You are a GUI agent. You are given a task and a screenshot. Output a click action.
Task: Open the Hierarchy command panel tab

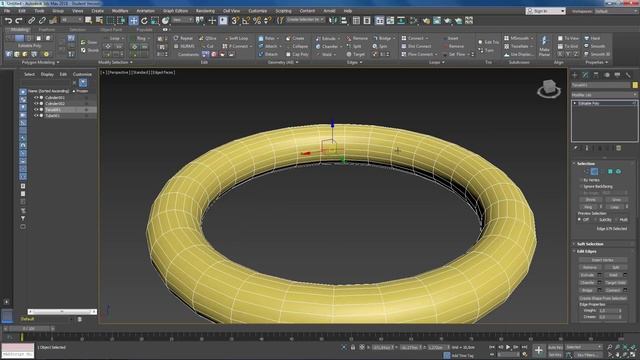click(x=596, y=75)
